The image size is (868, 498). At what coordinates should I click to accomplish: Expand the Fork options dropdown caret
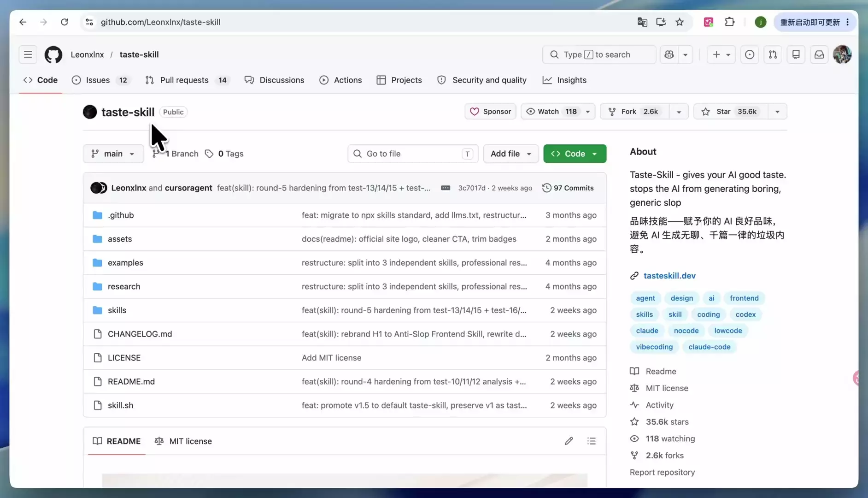[679, 112]
